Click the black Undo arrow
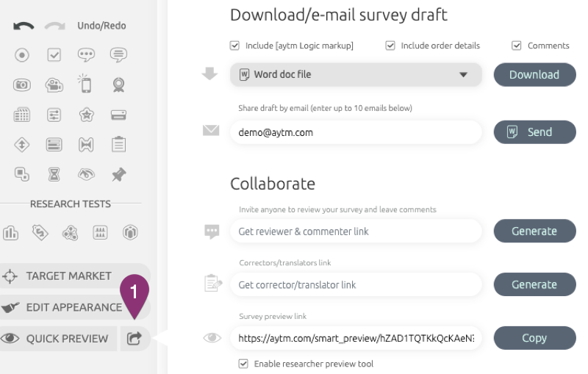This screenshot has width=588, height=374. [24, 26]
